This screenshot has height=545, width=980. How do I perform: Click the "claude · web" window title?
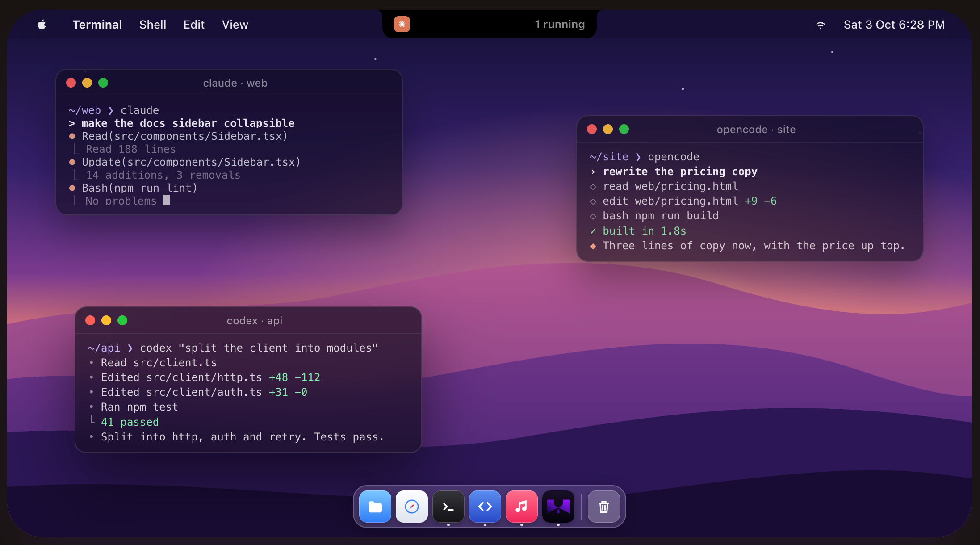tap(235, 83)
